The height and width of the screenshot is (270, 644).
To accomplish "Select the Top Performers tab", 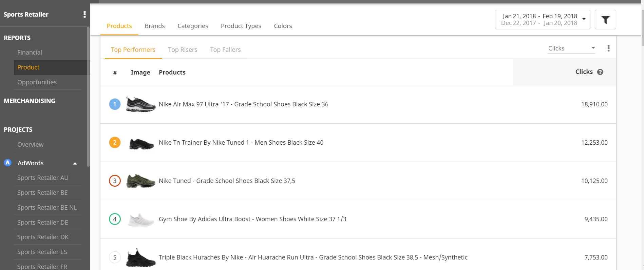I will [133, 50].
